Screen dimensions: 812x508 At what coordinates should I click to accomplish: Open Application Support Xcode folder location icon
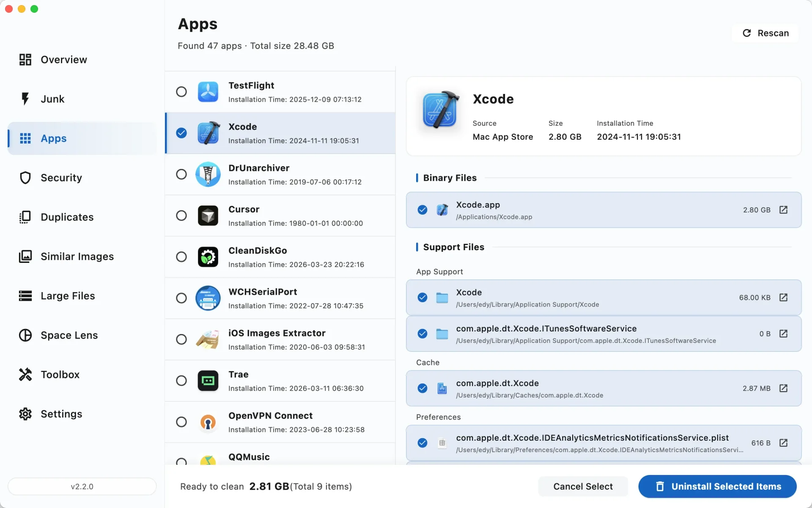[783, 298]
